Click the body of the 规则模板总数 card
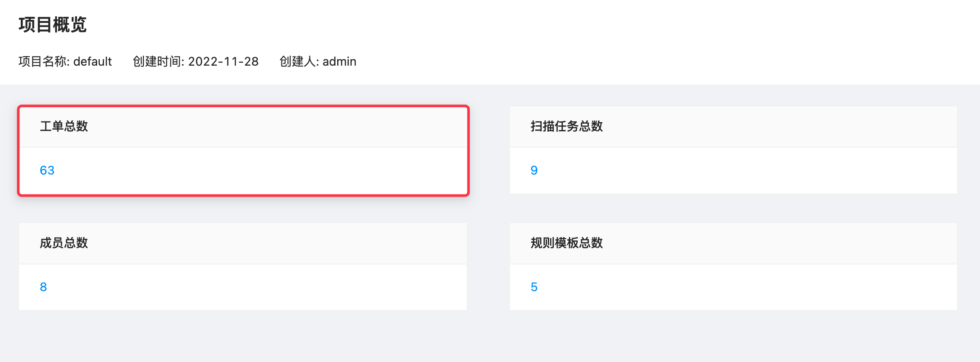The image size is (980, 362). (x=734, y=287)
